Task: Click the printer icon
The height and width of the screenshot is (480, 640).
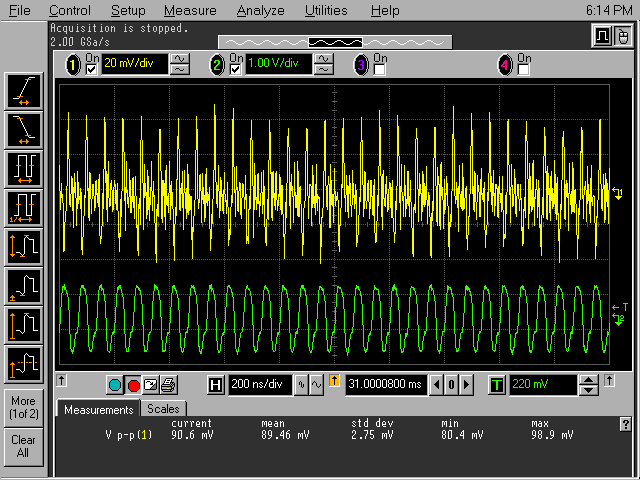Action: [x=168, y=385]
